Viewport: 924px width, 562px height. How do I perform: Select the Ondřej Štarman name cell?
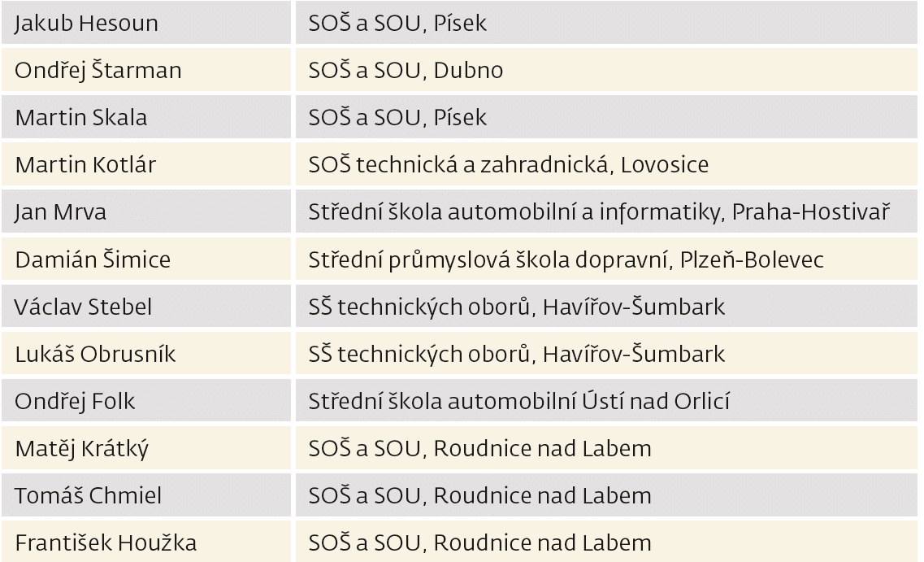pos(98,70)
